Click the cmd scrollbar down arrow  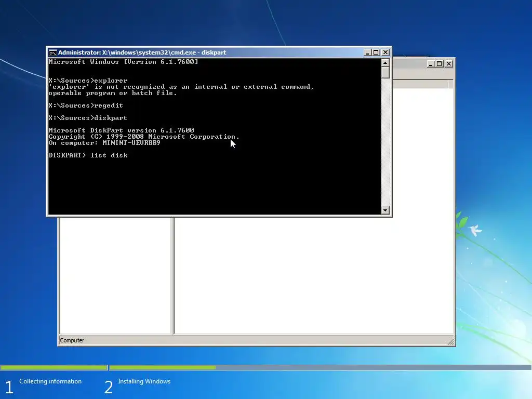click(x=385, y=210)
